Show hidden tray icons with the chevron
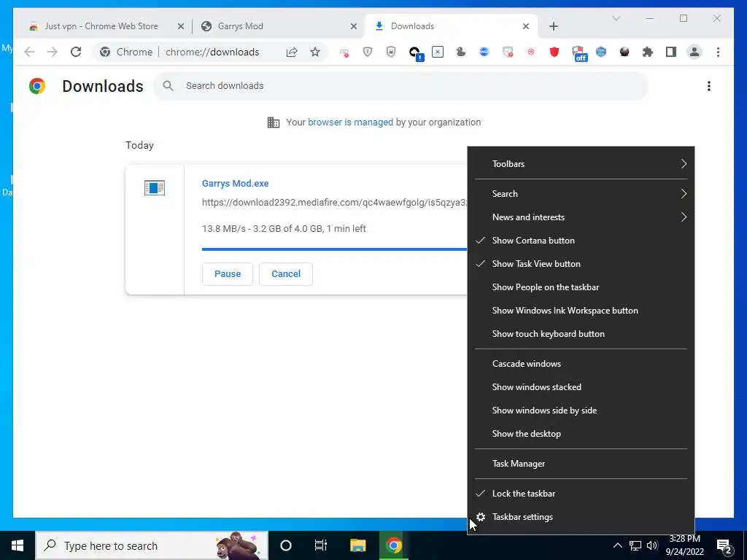Image resolution: width=747 pixels, height=560 pixels. pyautogui.click(x=617, y=545)
